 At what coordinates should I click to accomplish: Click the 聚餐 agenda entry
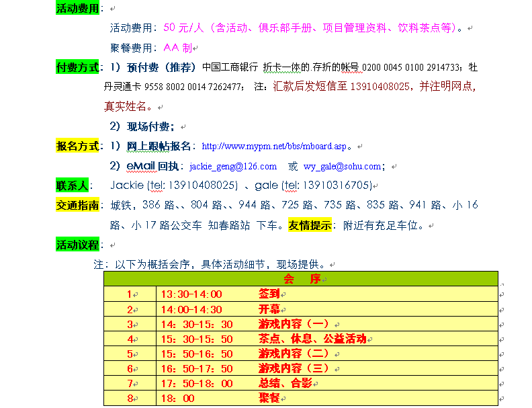[x=269, y=397]
